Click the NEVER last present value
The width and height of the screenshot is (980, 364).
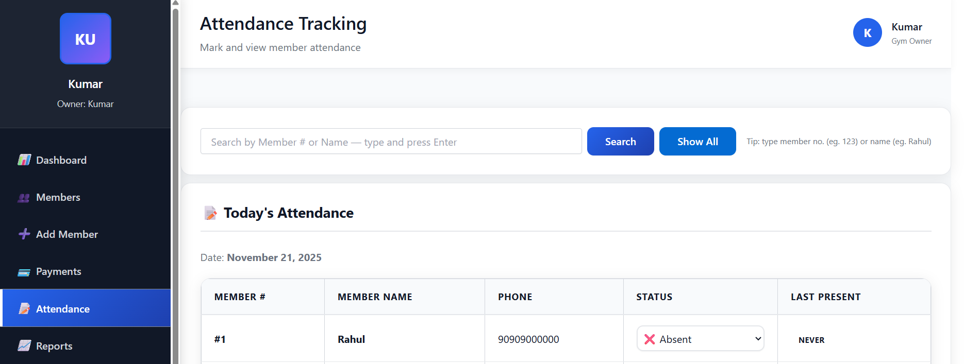(x=811, y=340)
